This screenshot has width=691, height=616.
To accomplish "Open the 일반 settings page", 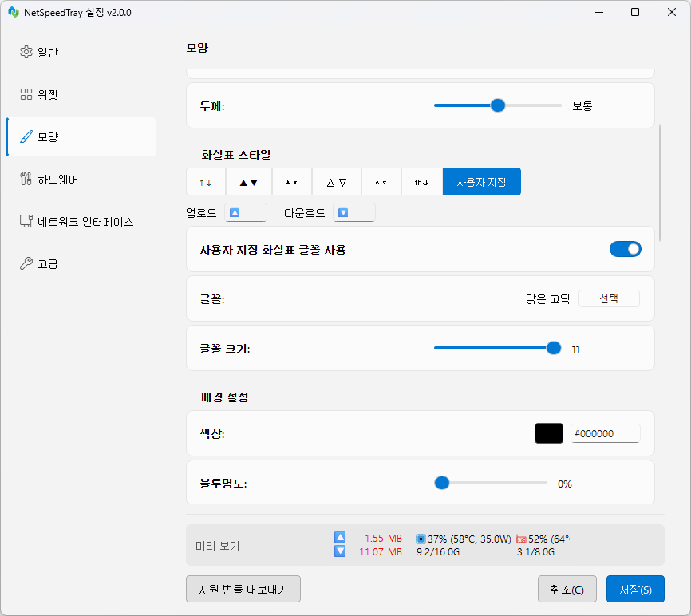I will pos(81,52).
